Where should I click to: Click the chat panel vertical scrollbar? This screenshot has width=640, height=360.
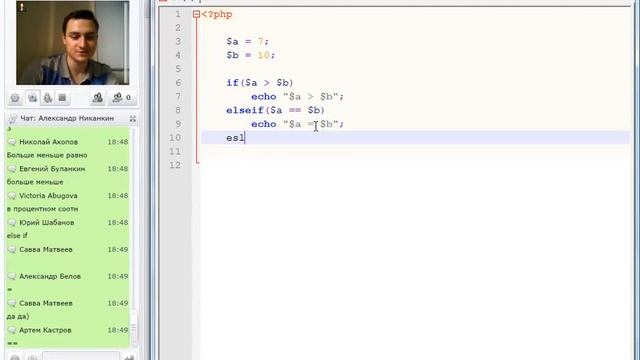click(x=133, y=237)
